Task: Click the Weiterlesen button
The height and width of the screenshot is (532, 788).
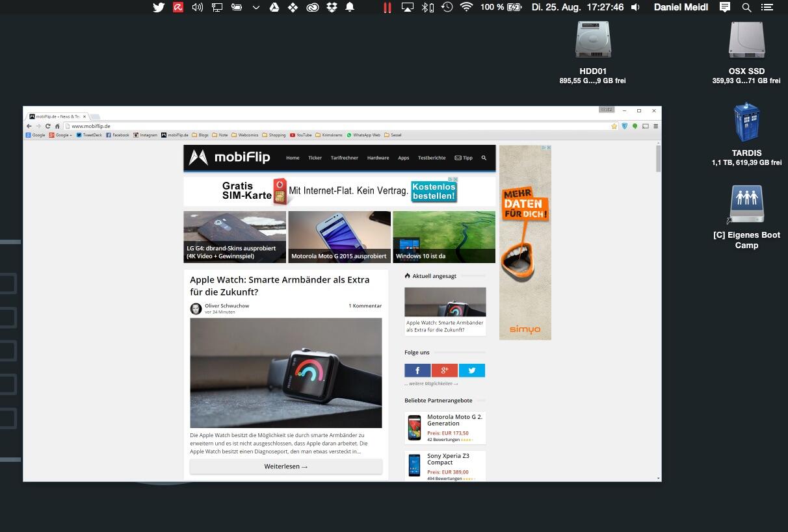Action: (286, 466)
